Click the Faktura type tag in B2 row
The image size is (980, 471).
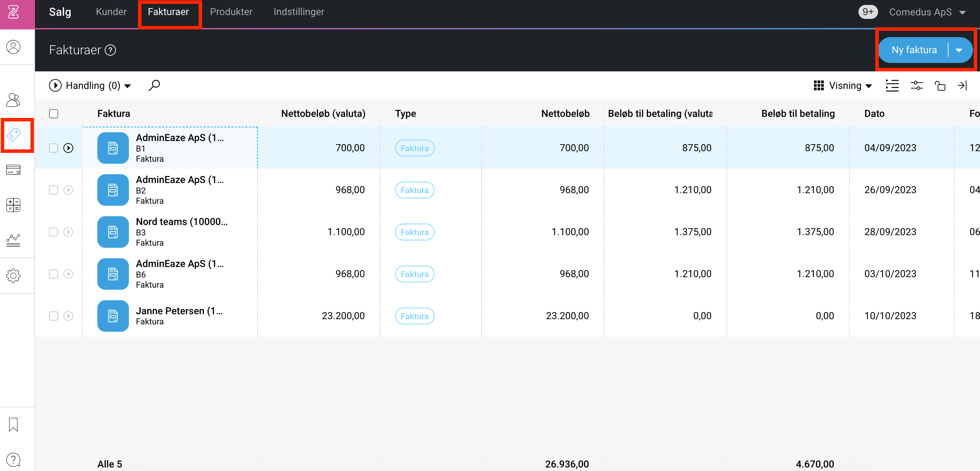click(415, 190)
